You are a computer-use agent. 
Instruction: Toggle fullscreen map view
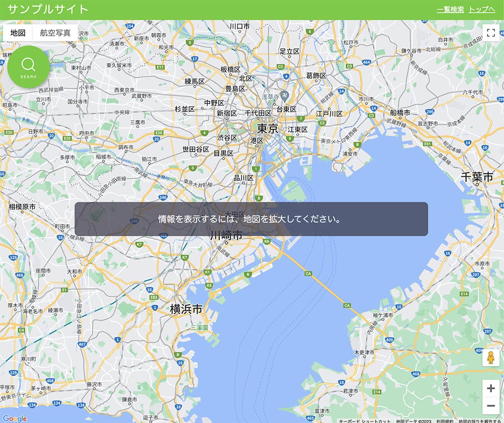click(x=491, y=32)
